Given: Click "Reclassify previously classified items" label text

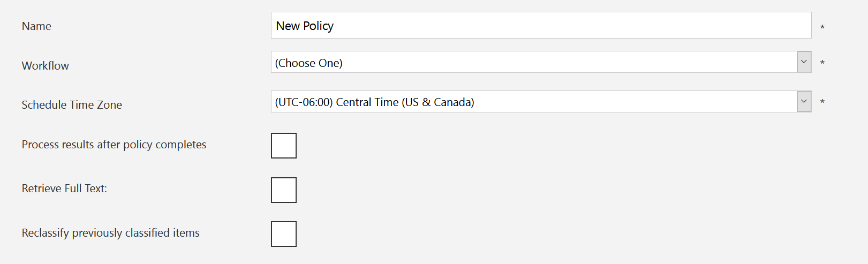Looking at the screenshot, I should (111, 233).
